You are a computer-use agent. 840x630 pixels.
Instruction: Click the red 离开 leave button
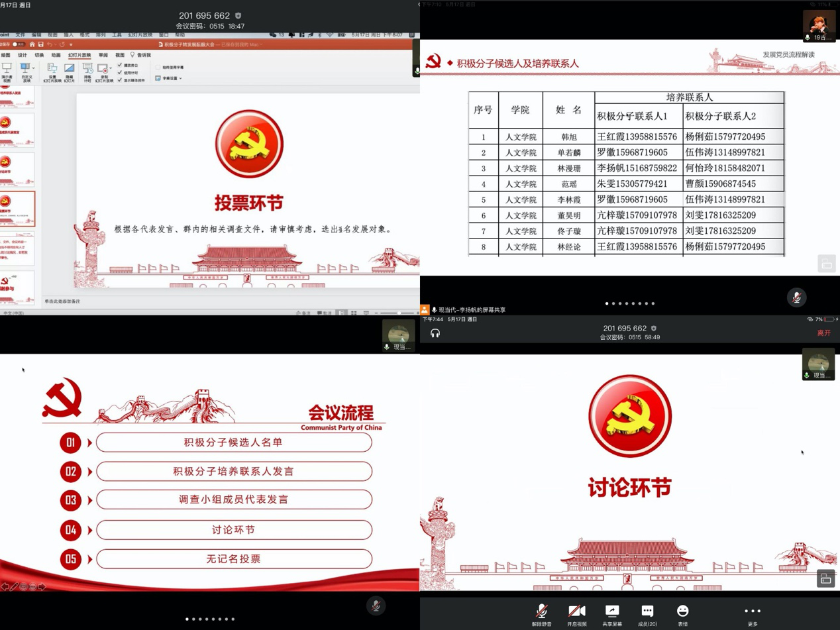[x=823, y=333]
